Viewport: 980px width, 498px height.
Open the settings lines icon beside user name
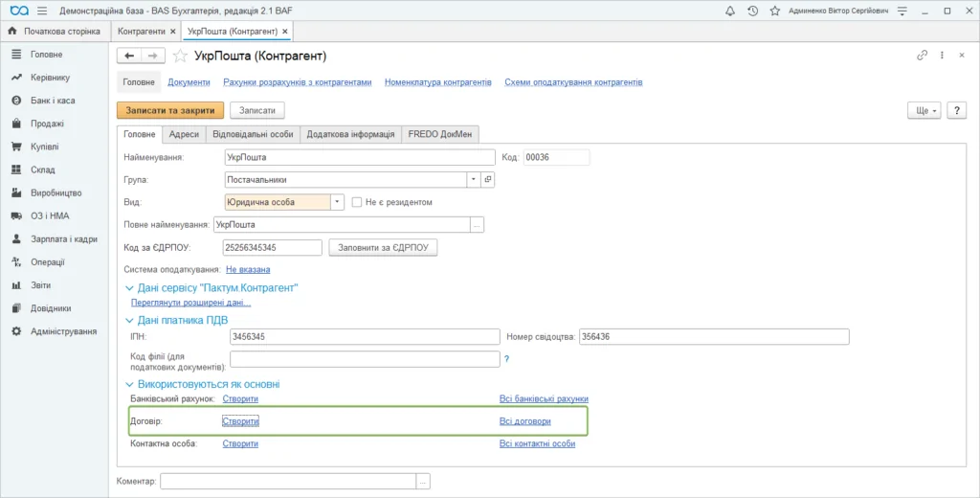pyautogui.click(x=902, y=11)
